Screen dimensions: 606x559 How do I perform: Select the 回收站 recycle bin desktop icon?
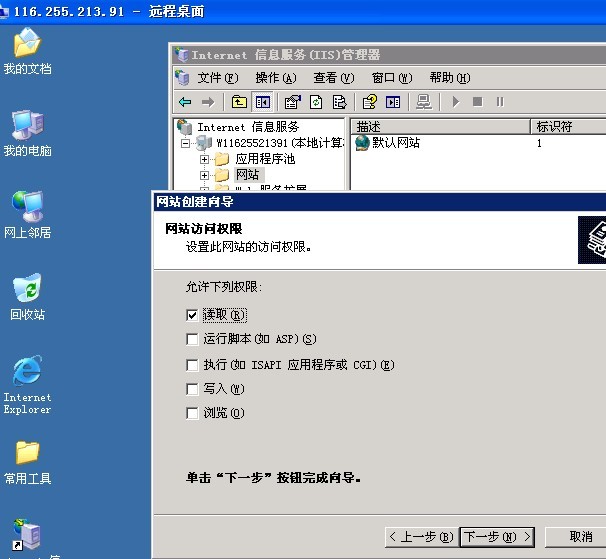[x=27, y=289]
